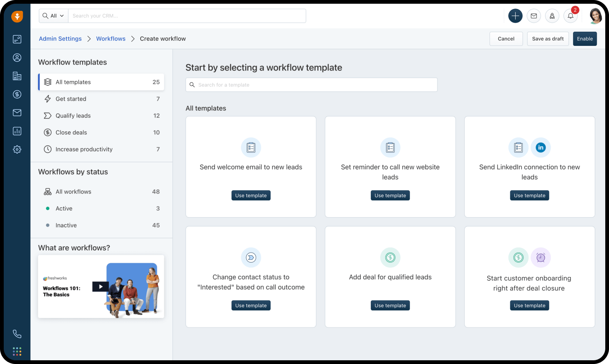This screenshot has width=609, height=364.
Task: Go to Workflows breadcrumb link
Action: pos(111,39)
